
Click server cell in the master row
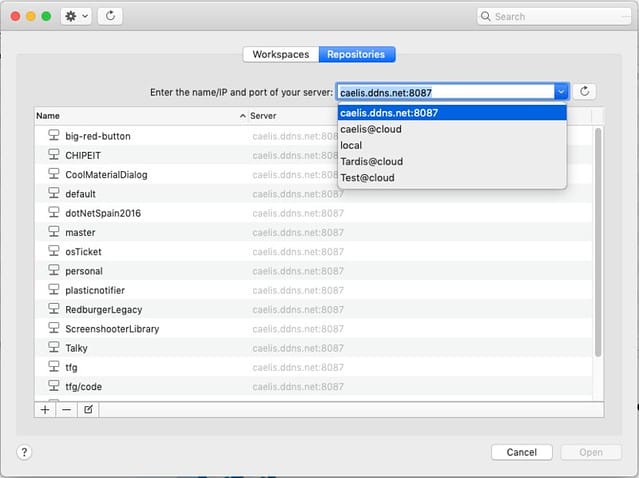(x=298, y=232)
